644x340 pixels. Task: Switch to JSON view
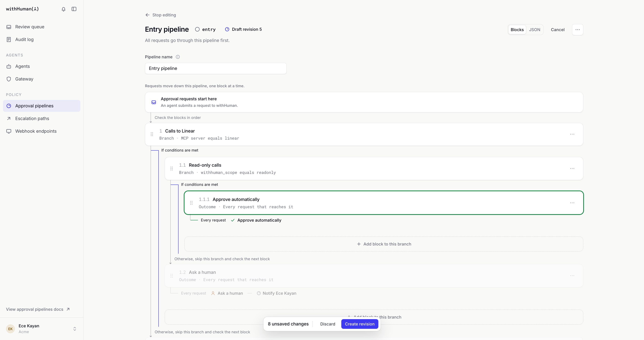click(x=534, y=30)
